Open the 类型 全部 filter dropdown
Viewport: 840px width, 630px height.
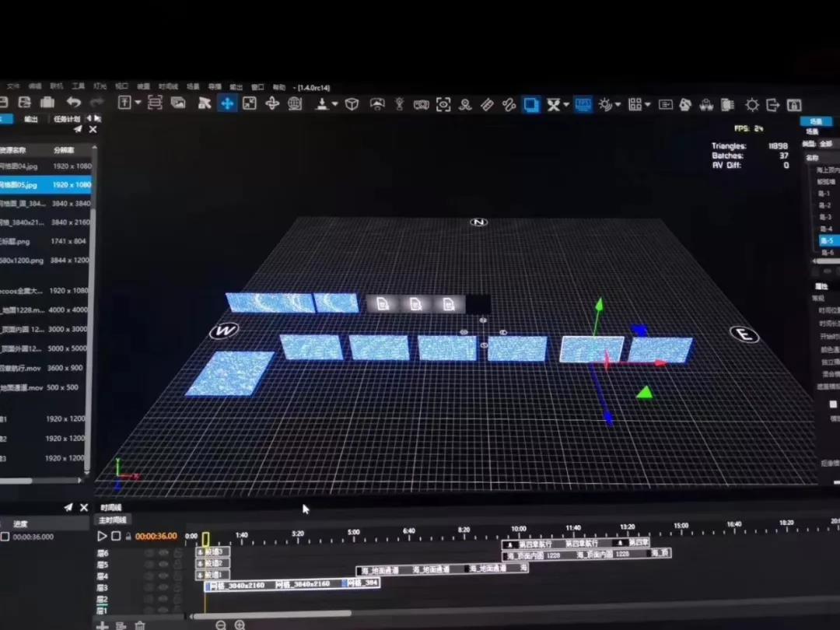pos(824,144)
